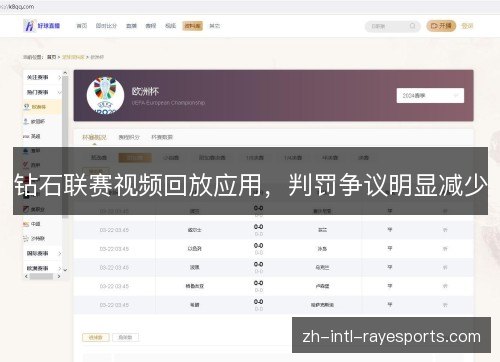
Task: Collapse the 热门赛事 sidebar section
Action: (x=43, y=92)
